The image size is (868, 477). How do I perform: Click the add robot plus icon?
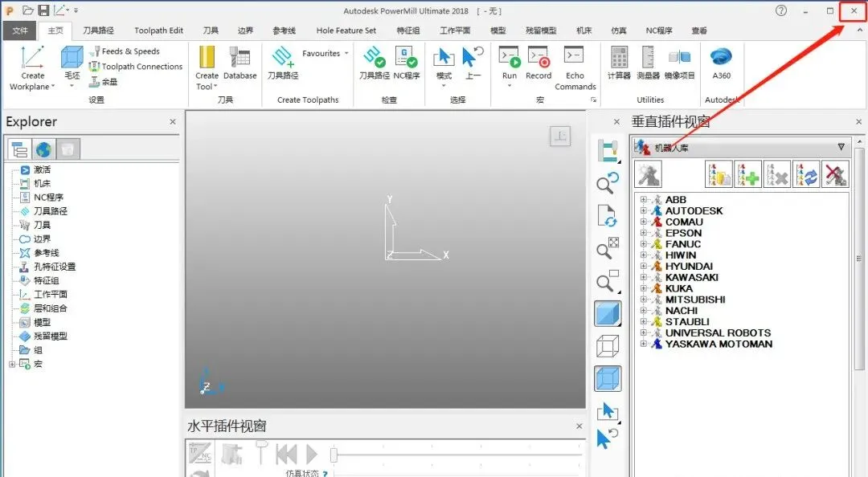(x=747, y=174)
